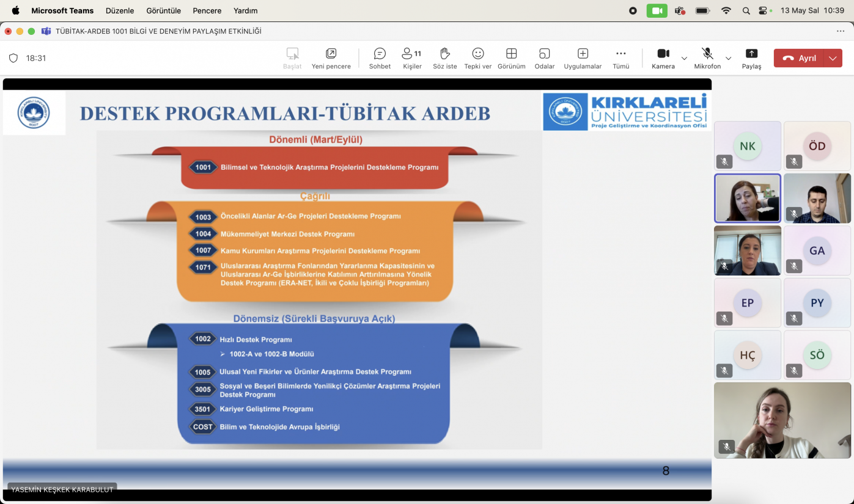Click the Teams icon in menu bar
854x504 pixels.
(680, 10)
